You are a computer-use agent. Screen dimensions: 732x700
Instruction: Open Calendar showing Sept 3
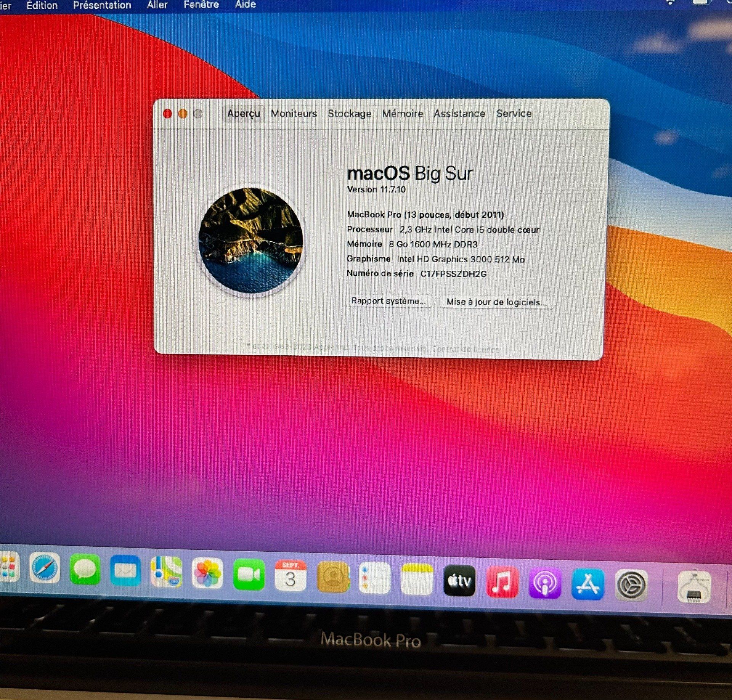pyautogui.click(x=291, y=576)
